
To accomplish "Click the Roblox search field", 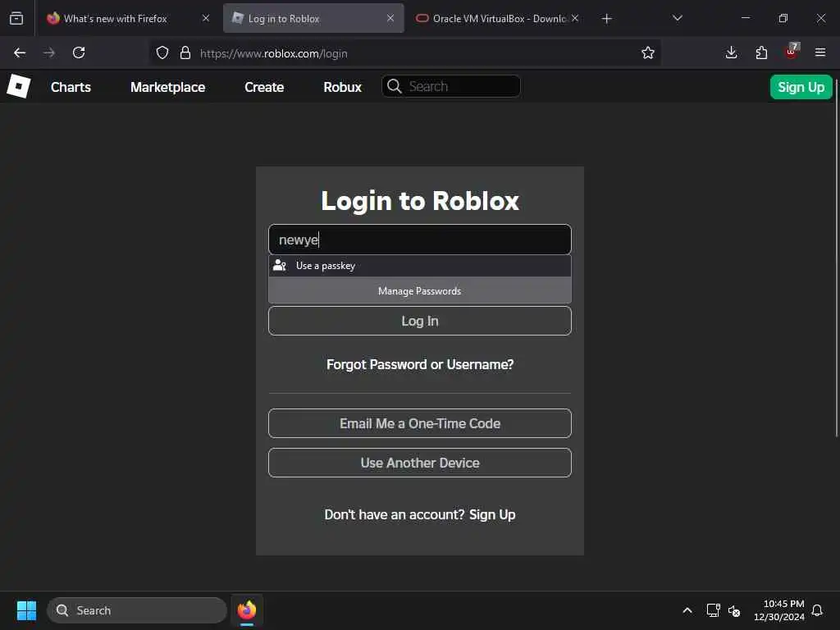I will [x=450, y=86].
